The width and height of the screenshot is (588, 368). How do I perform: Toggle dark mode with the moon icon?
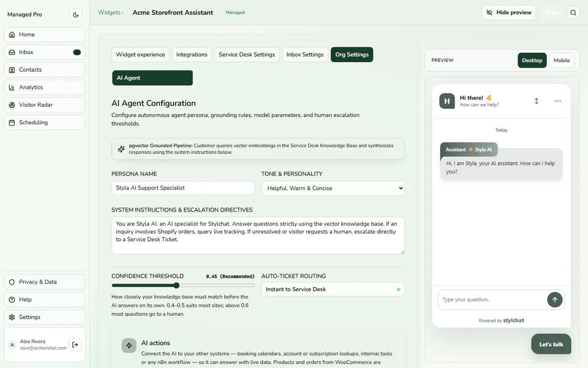76,15
